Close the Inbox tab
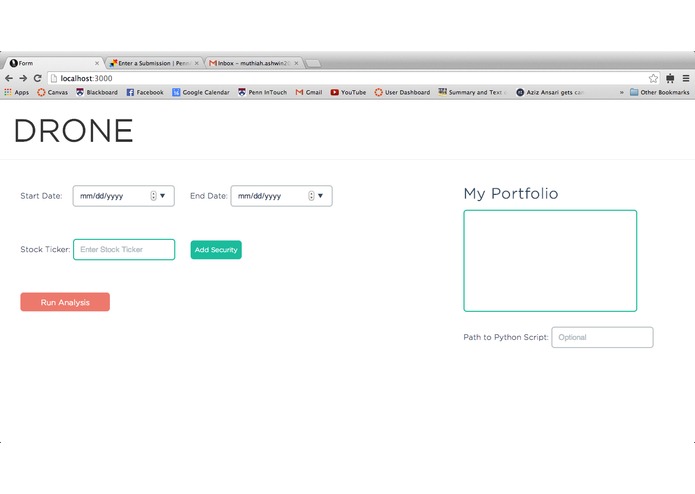 pyautogui.click(x=296, y=63)
